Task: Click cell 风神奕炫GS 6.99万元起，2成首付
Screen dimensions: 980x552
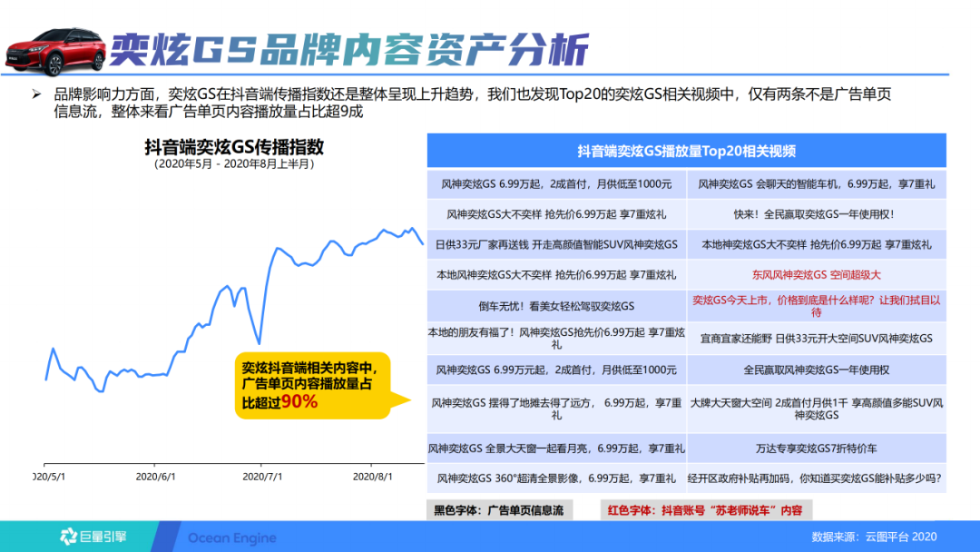Action: pos(556,370)
